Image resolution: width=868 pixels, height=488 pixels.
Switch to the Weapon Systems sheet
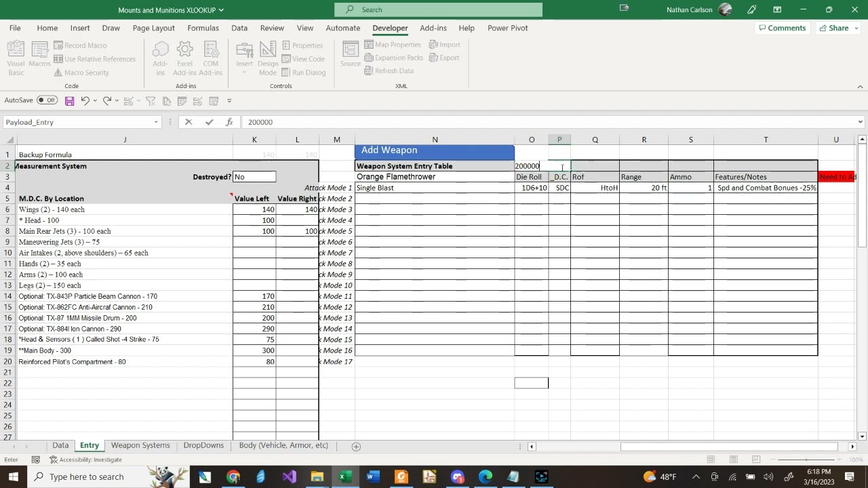[x=140, y=445]
